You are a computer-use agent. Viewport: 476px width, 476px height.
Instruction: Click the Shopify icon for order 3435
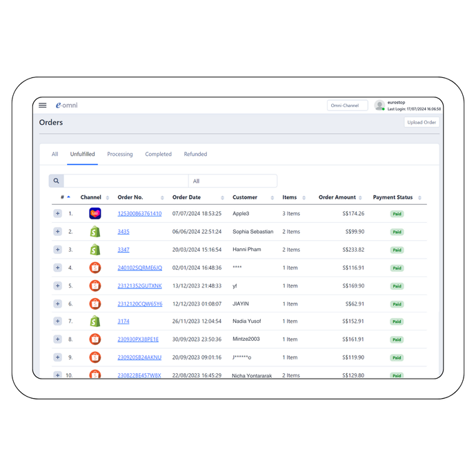click(x=95, y=232)
